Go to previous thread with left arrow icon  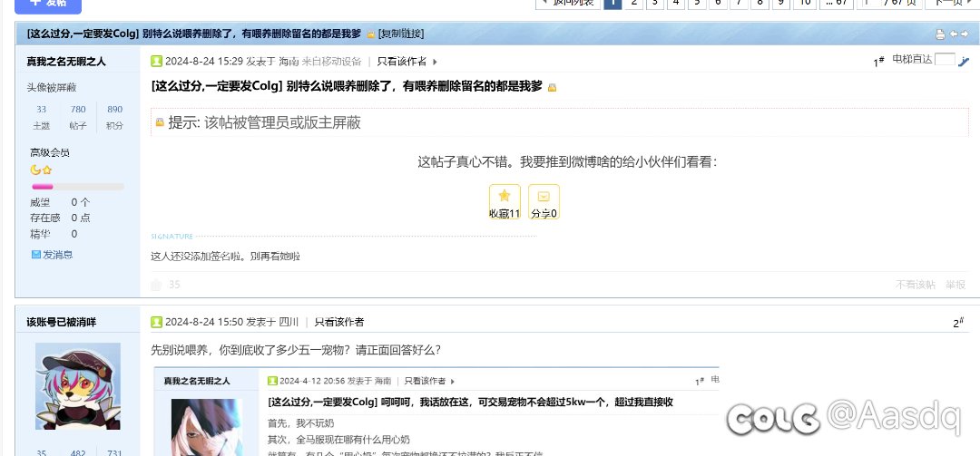pyautogui.click(x=953, y=34)
